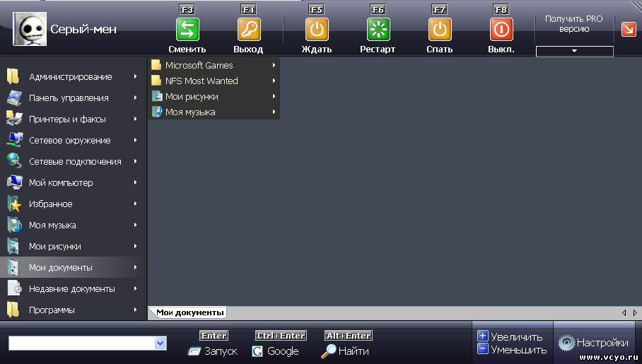Expand the Microsoft Games submenu arrow
Viewport: 642px width, 364px height.
click(x=274, y=65)
